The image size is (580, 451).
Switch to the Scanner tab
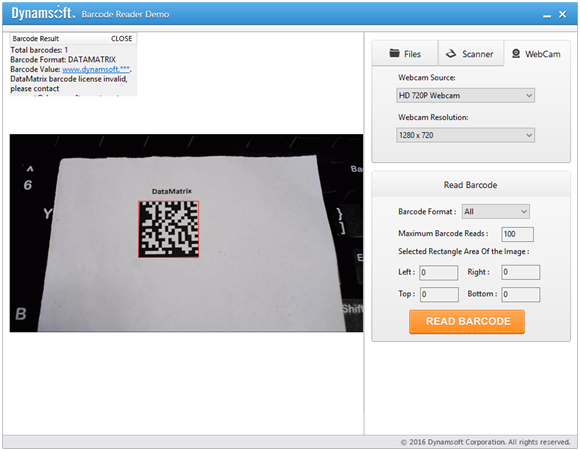471,54
